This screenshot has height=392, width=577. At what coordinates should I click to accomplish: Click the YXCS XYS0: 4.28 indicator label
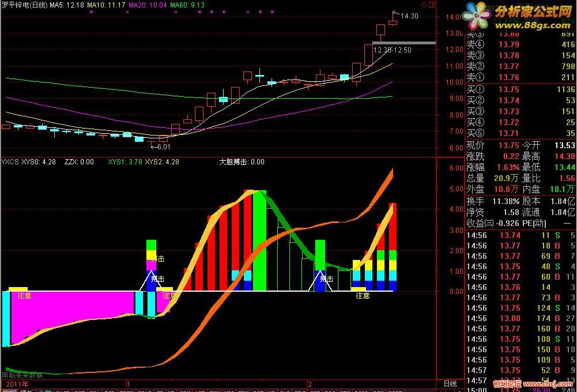click(28, 161)
